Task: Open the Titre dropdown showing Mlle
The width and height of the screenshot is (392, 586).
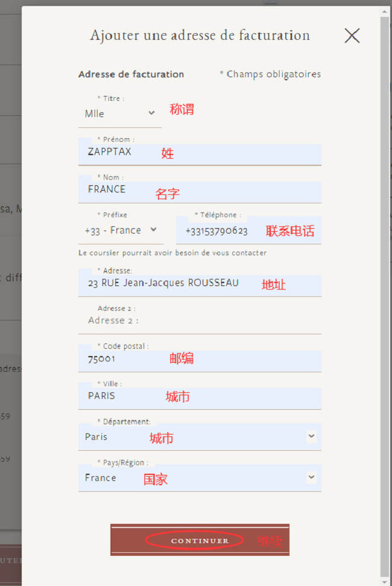Action: [x=120, y=113]
